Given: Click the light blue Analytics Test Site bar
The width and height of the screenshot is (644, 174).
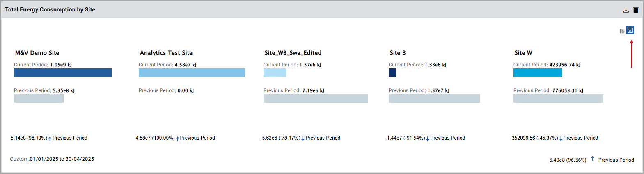Looking at the screenshot, I should [x=192, y=73].
